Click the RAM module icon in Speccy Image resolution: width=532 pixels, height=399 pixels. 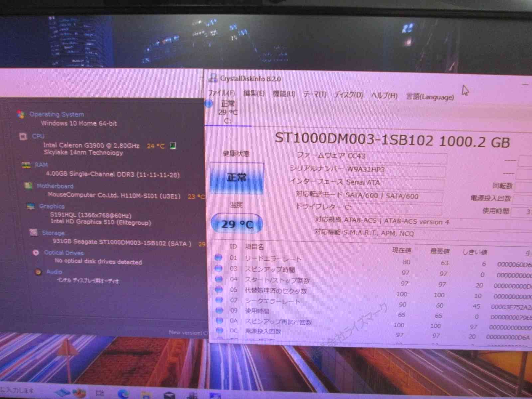pos(26,165)
